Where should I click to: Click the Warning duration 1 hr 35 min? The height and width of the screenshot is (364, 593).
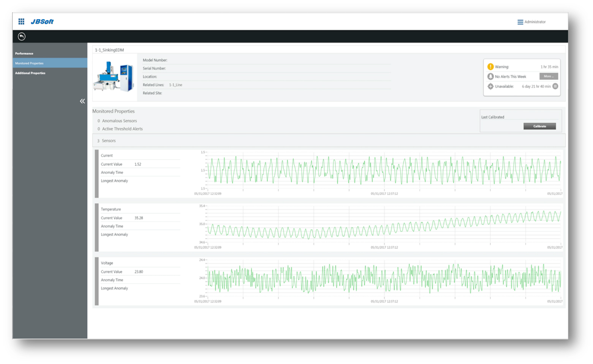[549, 67]
